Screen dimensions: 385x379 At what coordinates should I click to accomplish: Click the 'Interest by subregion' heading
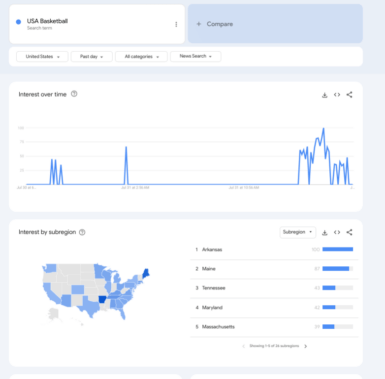coord(47,232)
